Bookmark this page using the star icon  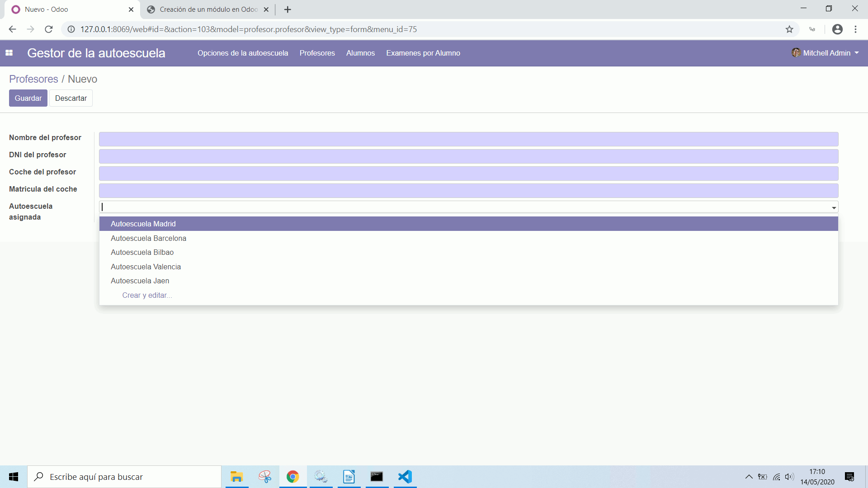[789, 29]
